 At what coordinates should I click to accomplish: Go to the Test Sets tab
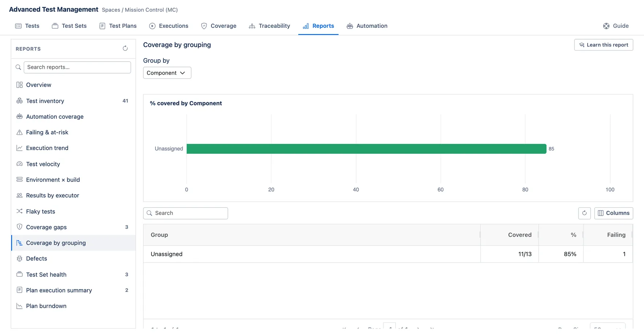click(69, 26)
